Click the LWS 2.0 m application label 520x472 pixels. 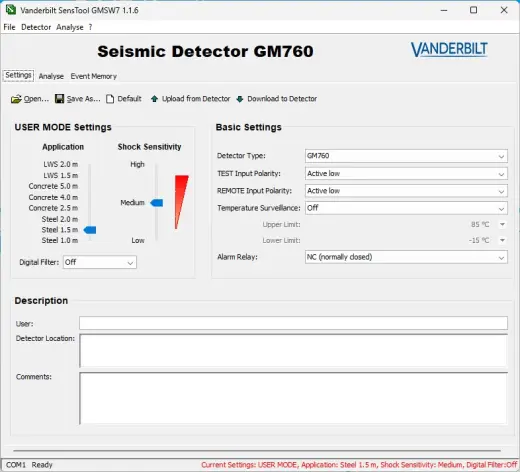click(61, 164)
